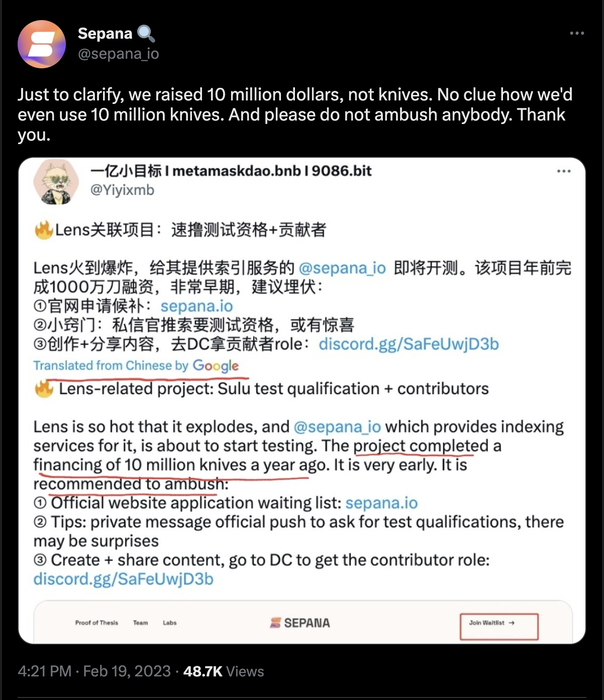This screenshot has height=700, width=604.
Task: Click the @sepana_io mention in the English translation
Action: click(x=337, y=427)
